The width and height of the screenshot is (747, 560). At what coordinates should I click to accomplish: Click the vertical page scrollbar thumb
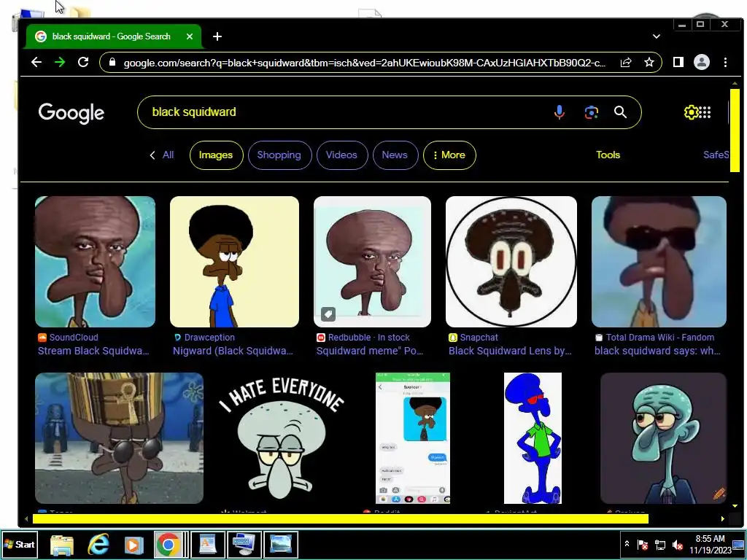(735, 130)
